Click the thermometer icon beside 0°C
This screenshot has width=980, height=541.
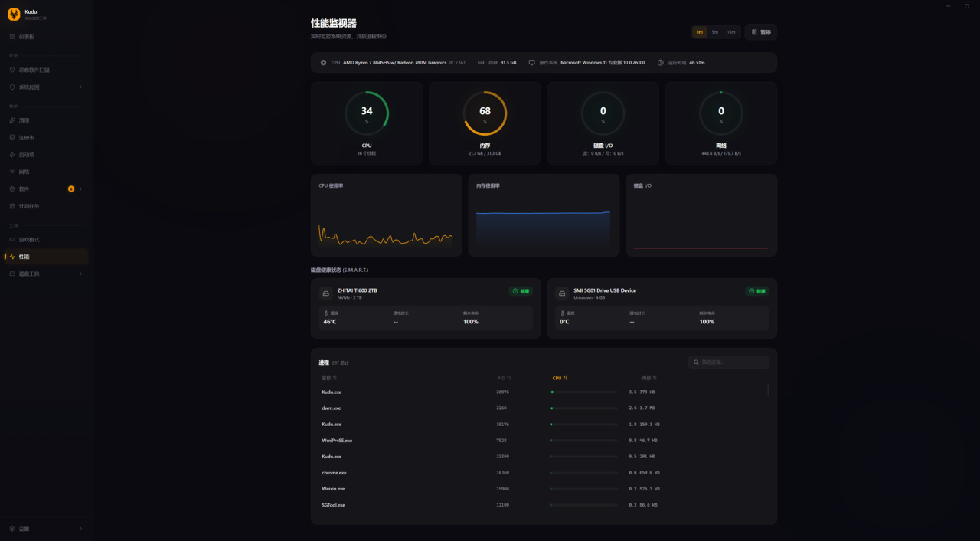coord(562,313)
